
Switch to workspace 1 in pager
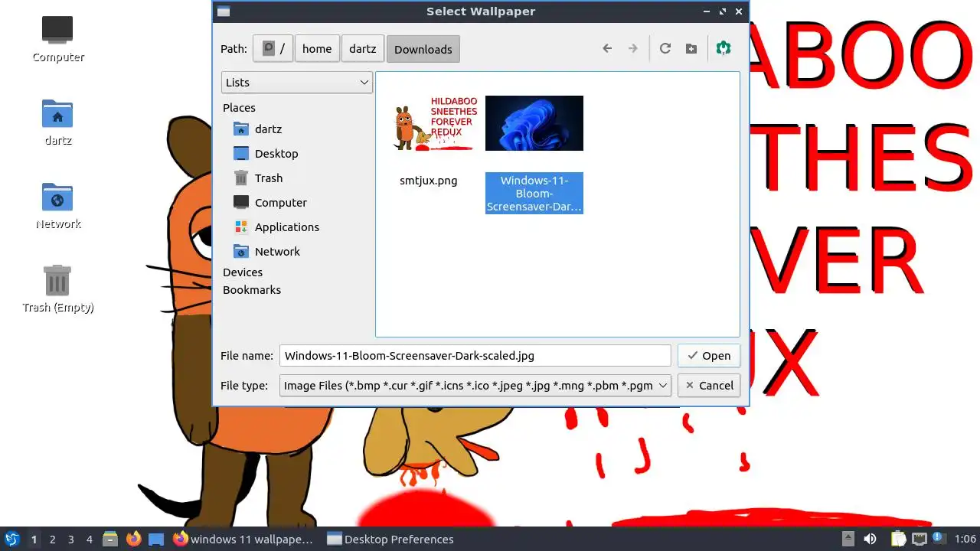(x=34, y=540)
